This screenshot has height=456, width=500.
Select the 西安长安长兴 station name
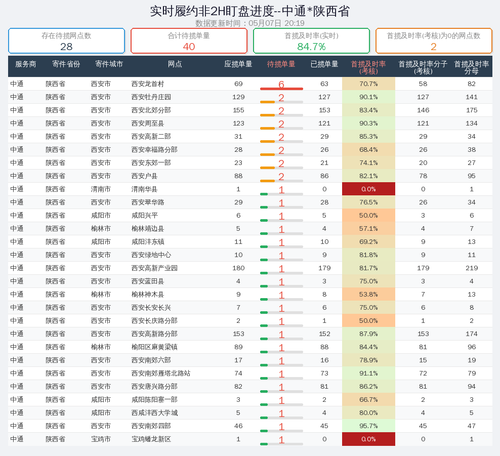151,308
